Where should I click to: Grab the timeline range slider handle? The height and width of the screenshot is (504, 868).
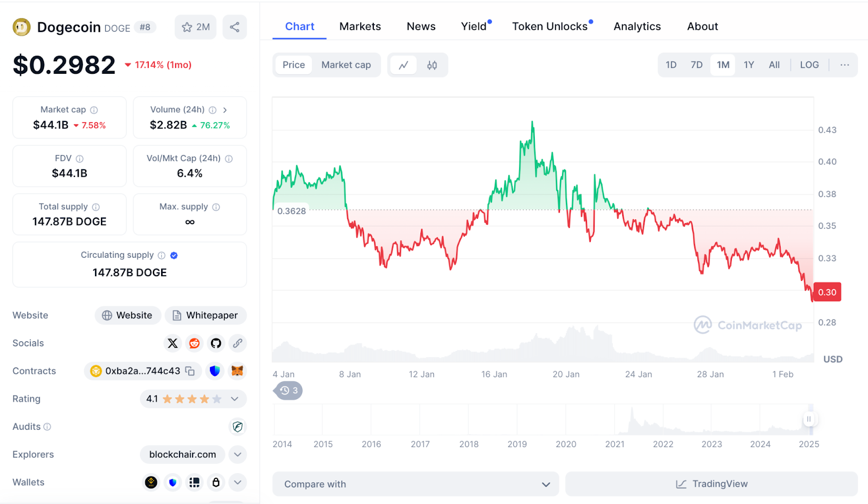point(809,419)
